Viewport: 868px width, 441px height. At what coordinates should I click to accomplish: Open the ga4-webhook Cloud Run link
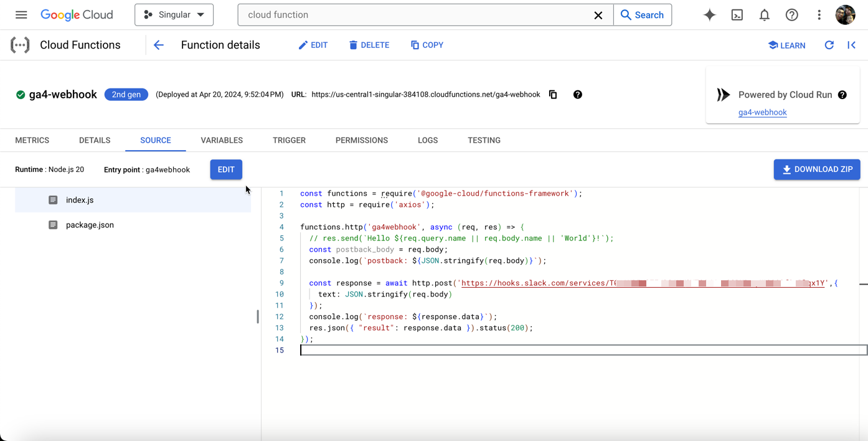click(763, 112)
